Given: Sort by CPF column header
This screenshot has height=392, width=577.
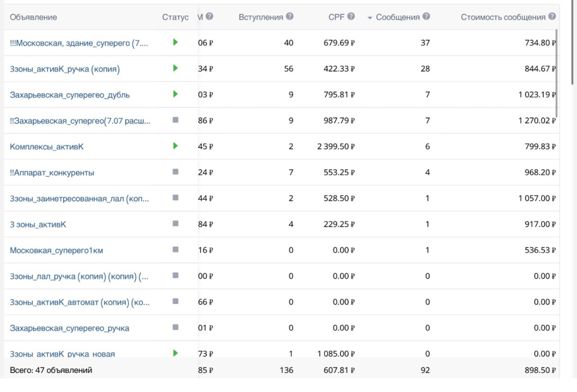Looking at the screenshot, I should [x=337, y=17].
